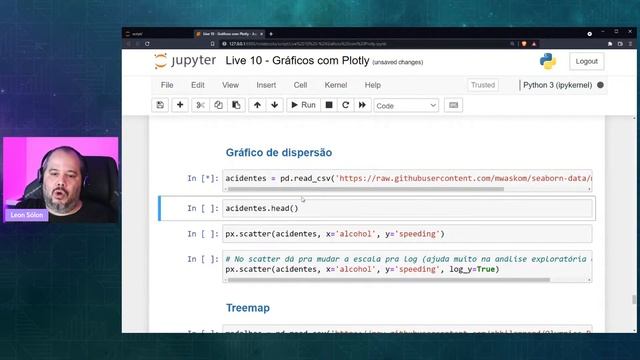Image resolution: width=640 pixels, height=360 pixels.
Task: Click the webcam overlay of Leon Solon
Action: 61,180
